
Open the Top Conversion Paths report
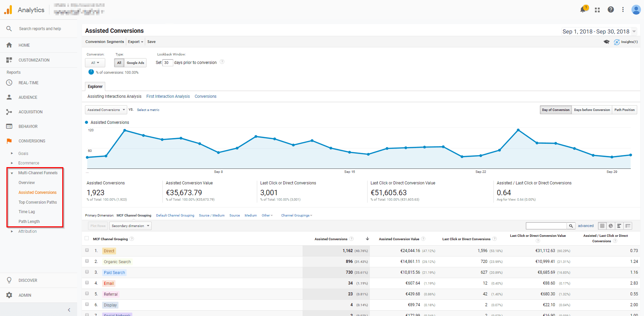tap(38, 202)
